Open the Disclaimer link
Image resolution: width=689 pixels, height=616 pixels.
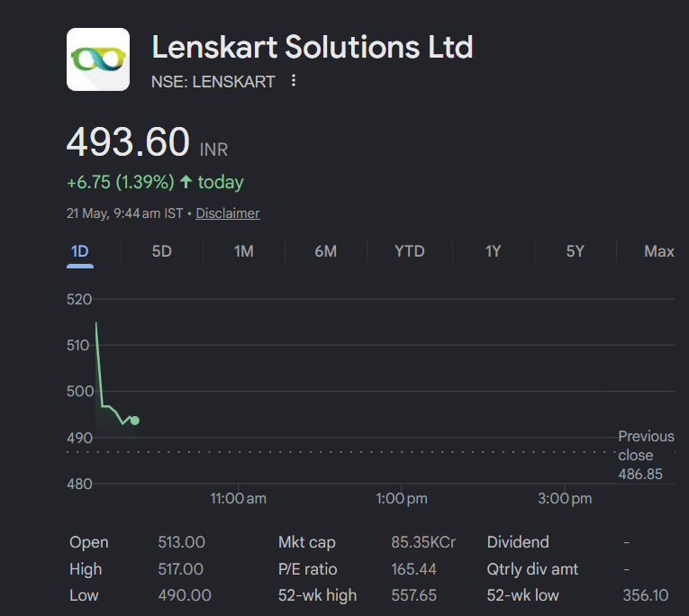pos(228,213)
